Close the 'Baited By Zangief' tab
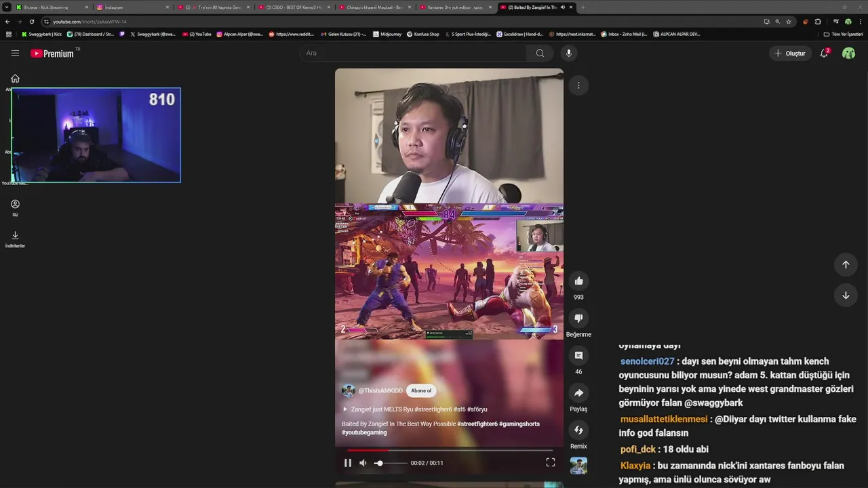Image resolution: width=868 pixels, height=488 pixels. (x=571, y=7)
